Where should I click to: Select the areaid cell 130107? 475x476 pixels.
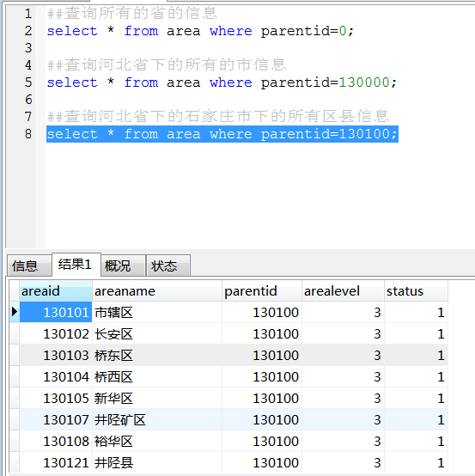coord(56,420)
